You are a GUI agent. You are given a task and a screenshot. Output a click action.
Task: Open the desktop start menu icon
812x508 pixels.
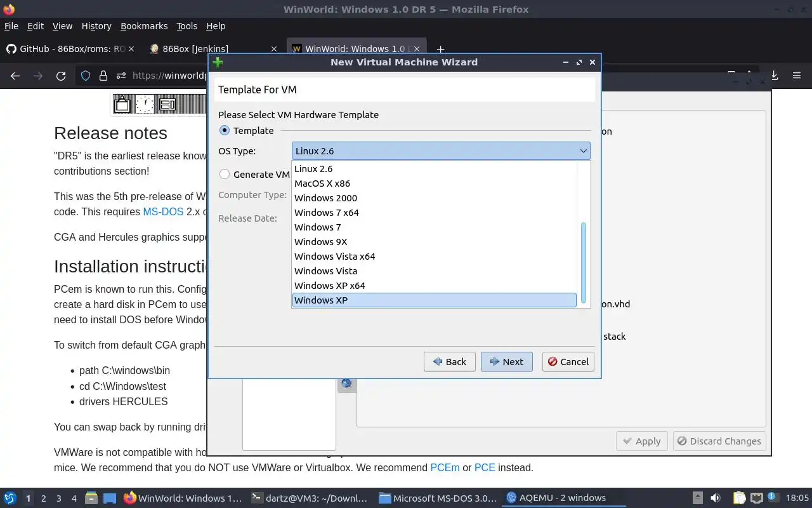[x=10, y=498]
